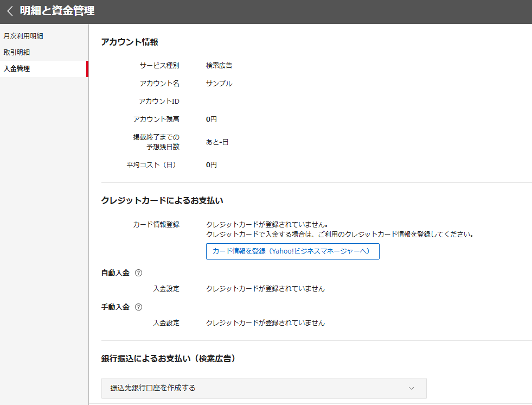Viewport: 532px width, 405px height.
Task: Click the カード情報を登録 button
Action: pyautogui.click(x=292, y=251)
